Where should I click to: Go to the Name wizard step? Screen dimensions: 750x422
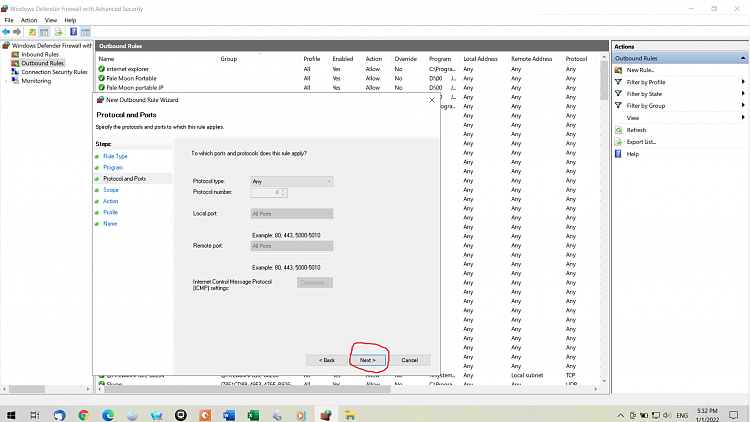click(x=110, y=224)
